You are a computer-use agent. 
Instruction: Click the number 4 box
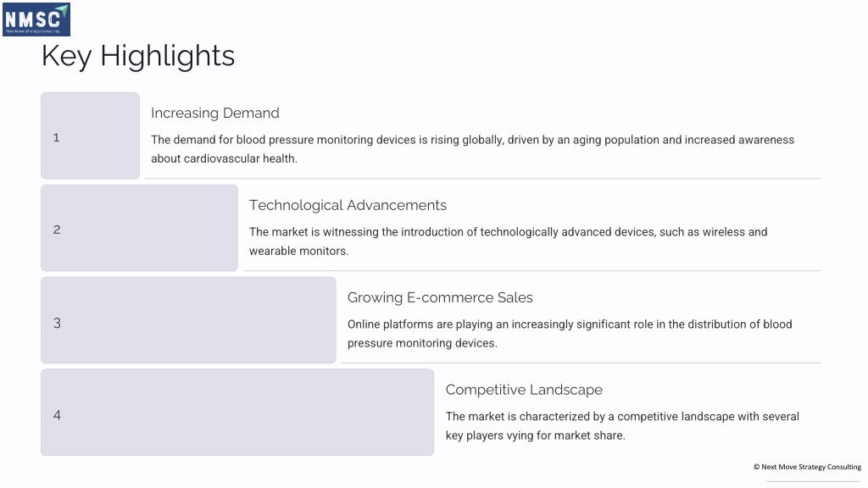coord(237,413)
